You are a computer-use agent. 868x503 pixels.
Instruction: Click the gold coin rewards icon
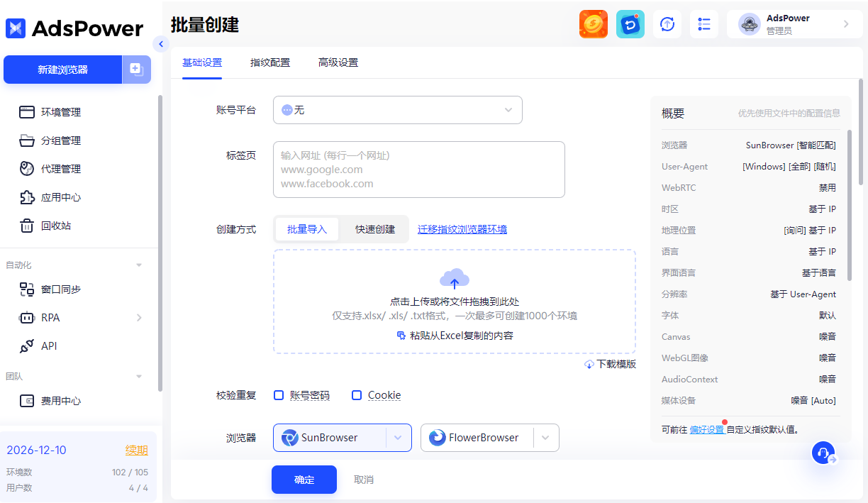tap(594, 24)
